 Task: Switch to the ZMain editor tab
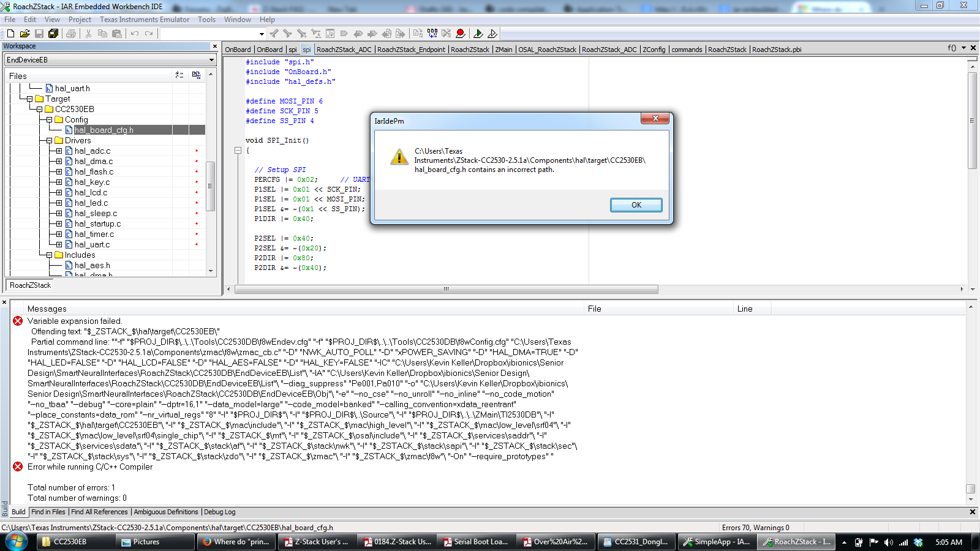[503, 50]
